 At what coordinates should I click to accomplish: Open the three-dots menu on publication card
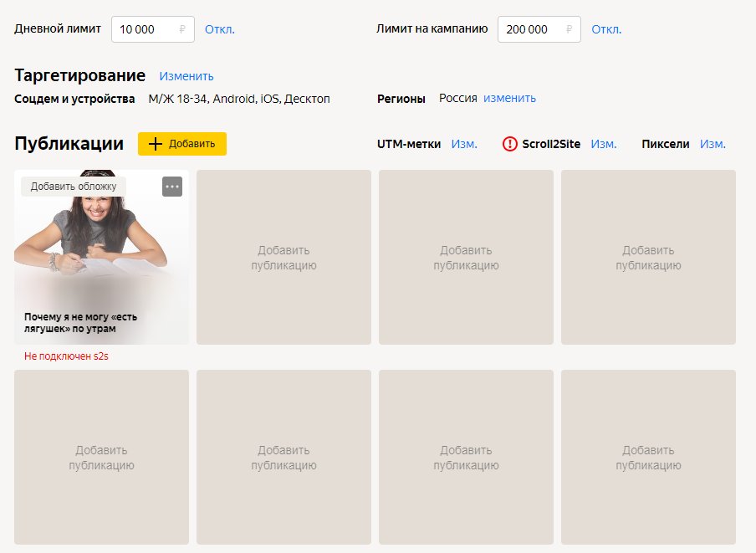point(172,187)
